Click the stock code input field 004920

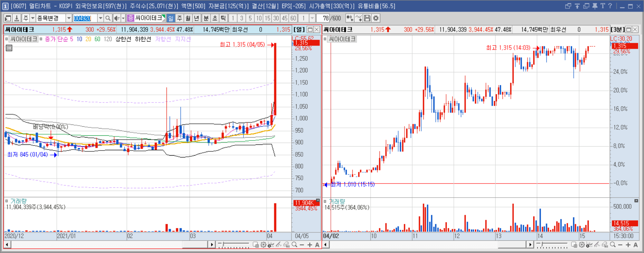point(85,18)
